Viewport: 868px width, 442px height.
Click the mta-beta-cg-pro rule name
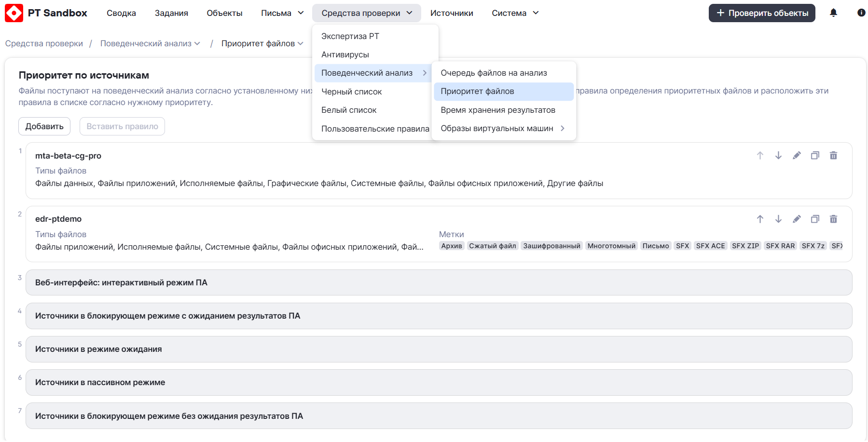(x=68, y=156)
